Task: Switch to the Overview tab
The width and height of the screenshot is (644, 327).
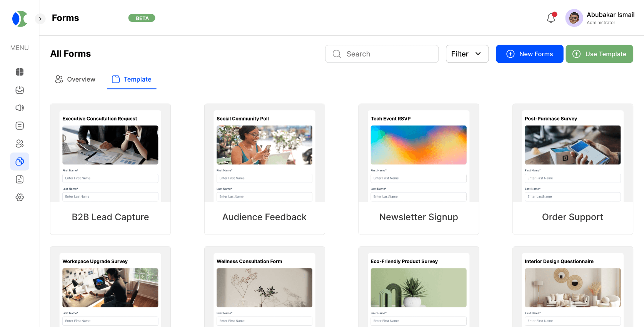Action: pos(75,79)
